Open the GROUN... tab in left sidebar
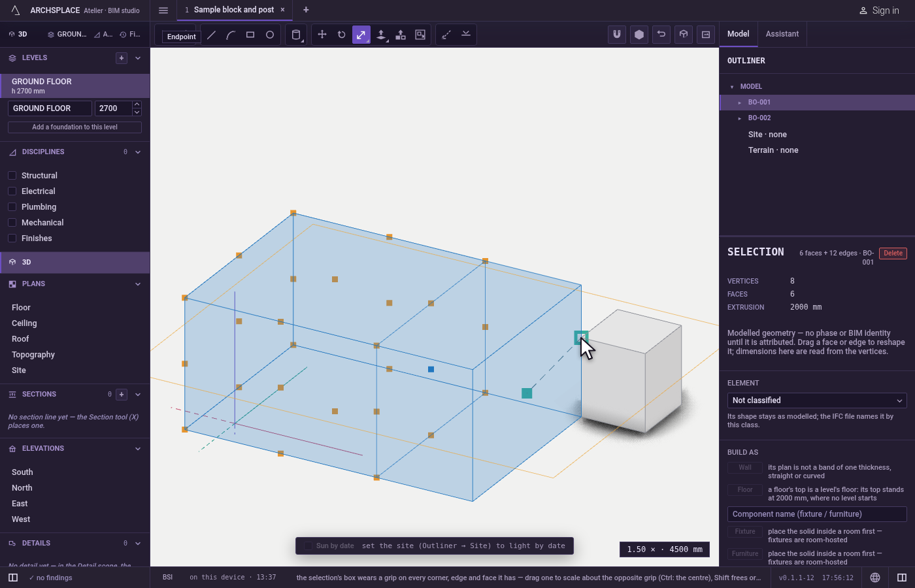The height and width of the screenshot is (588, 915). [67, 35]
